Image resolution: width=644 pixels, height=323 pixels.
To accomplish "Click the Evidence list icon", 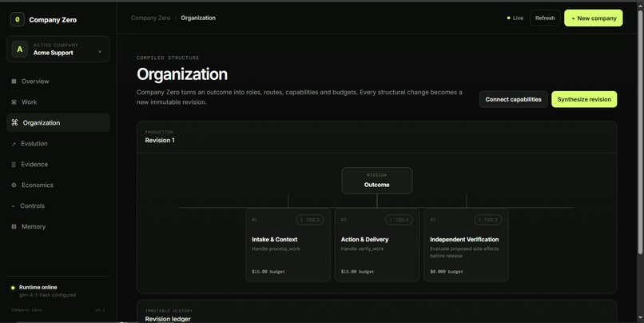I will (x=14, y=165).
